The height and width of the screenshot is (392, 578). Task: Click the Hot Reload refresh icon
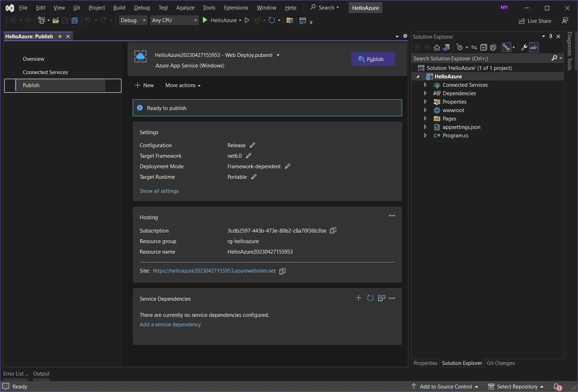coord(272,20)
